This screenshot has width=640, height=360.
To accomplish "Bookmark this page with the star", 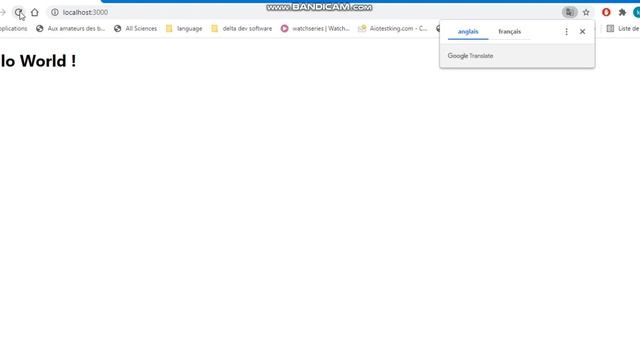I will pyautogui.click(x=586, y=12).
